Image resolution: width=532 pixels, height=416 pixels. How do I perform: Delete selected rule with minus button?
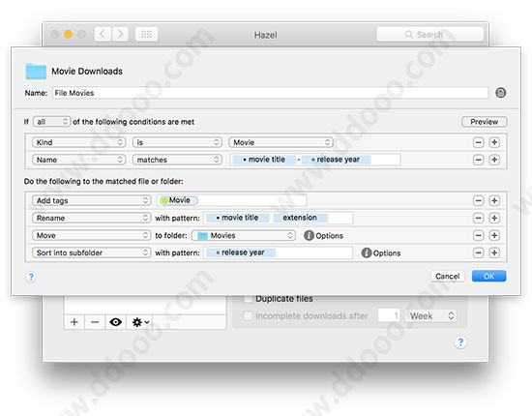click(95, 322)
